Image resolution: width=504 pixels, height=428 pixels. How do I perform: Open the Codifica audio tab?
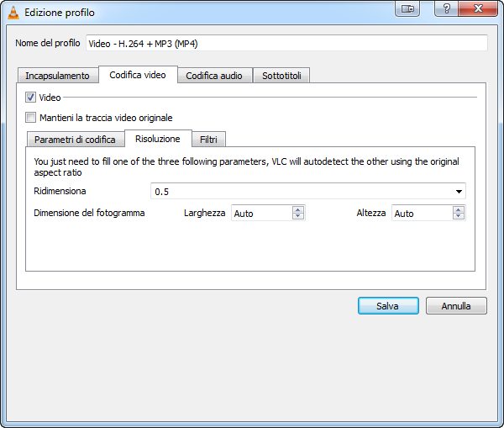[x=213, y=76]
